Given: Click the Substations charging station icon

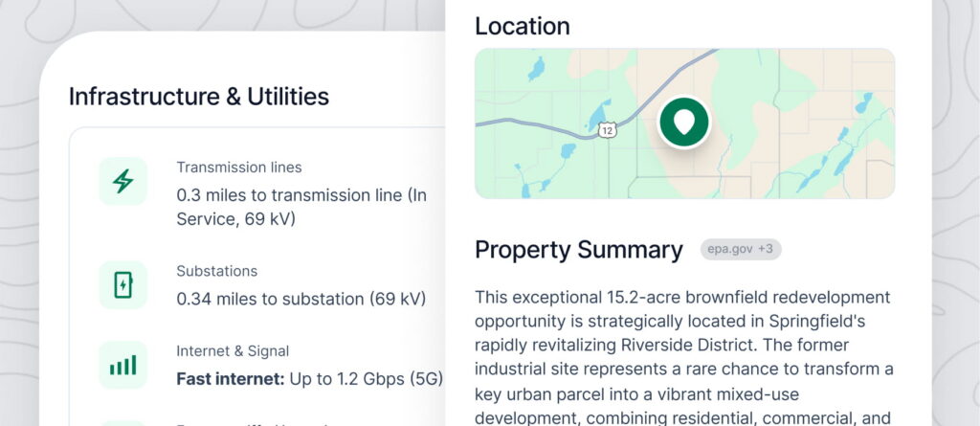Looking at the screenshot, I should click(x=122, y=284).
